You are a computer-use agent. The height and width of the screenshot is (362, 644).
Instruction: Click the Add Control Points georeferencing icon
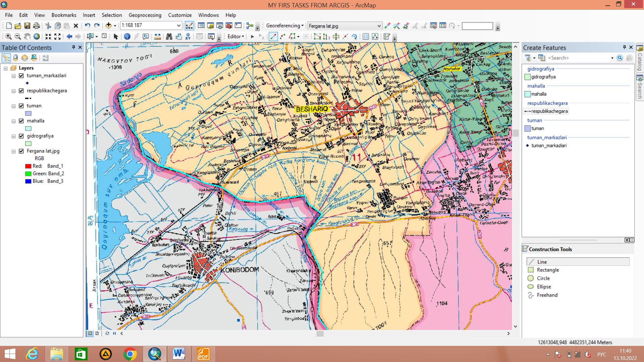point(387,26)
